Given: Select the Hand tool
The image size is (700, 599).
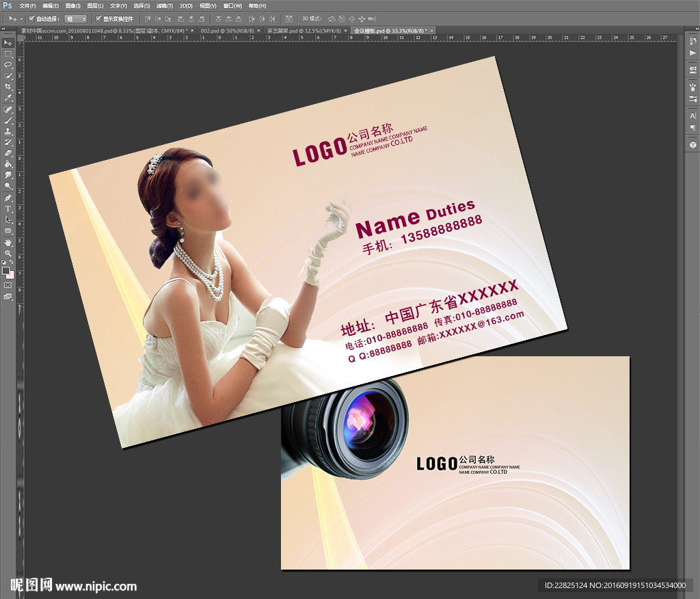Looking at the screenshot, I should point(8,243).
